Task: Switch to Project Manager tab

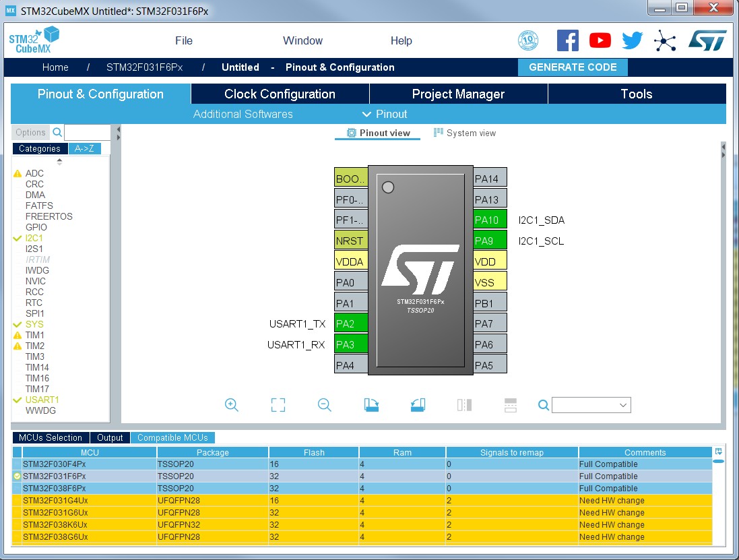Action: click(x=458, y=94)
